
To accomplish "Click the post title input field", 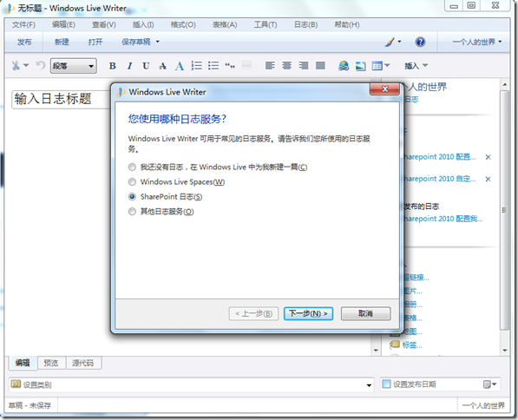I will pyautogui.click(x=61, y=99).
